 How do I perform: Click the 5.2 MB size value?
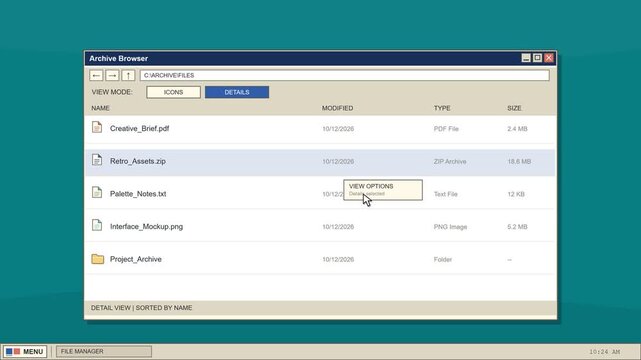[517, 227]
